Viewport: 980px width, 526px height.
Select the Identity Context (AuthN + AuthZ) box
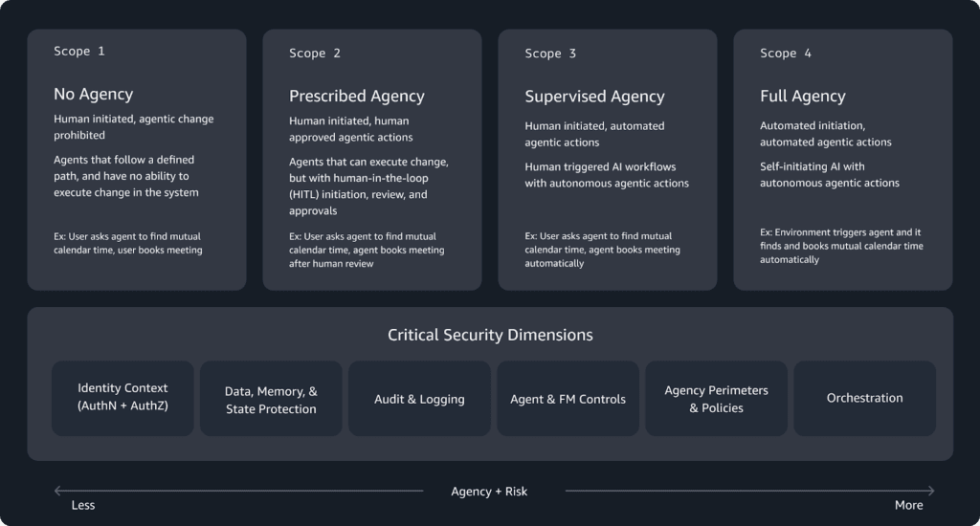click(122, 398)
